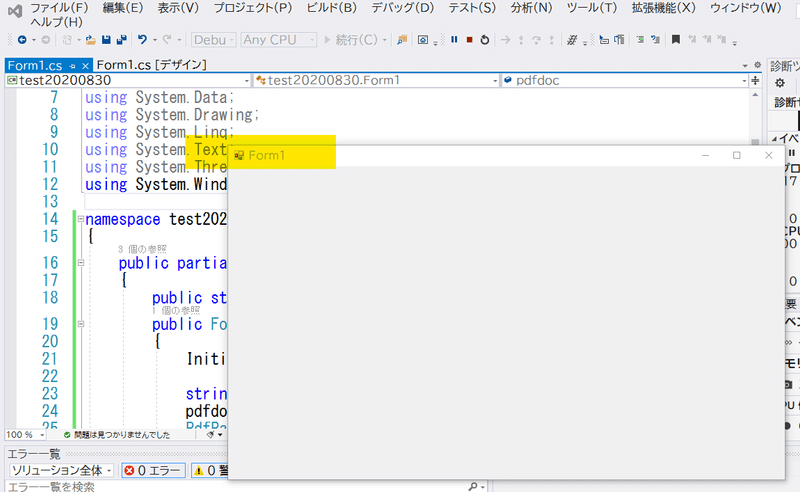
Task: Pause debugging with the Break All icon
Action: (454, 39)
